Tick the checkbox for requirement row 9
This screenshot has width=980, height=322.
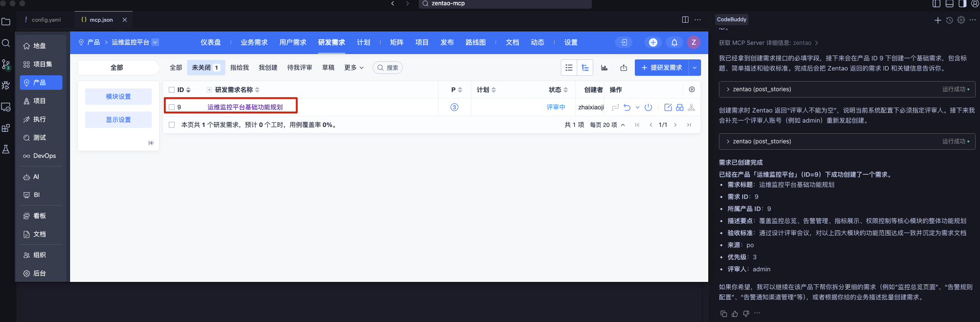click(172, 107)
